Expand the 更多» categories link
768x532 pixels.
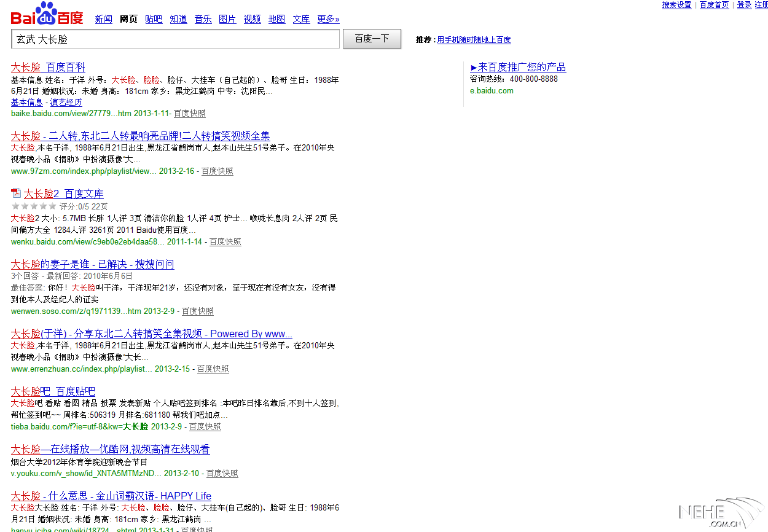coord(328,19)
